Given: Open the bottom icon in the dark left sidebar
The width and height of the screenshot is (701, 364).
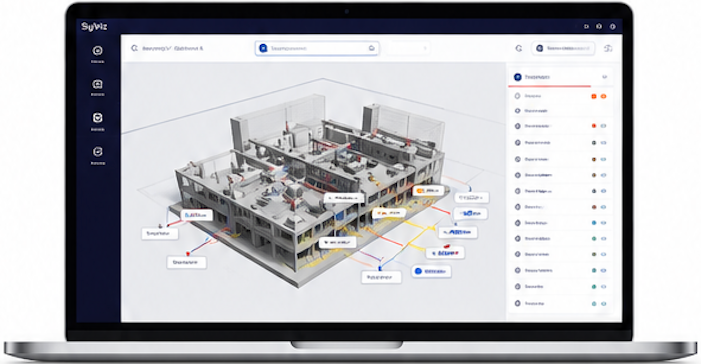Looking at the screenshot, I should point(97,152).
